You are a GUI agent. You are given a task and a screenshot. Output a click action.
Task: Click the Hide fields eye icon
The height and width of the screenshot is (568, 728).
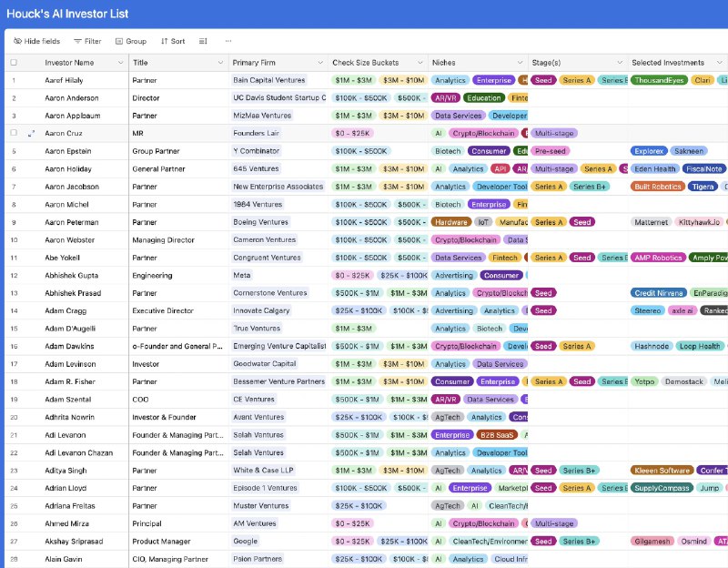17,41
